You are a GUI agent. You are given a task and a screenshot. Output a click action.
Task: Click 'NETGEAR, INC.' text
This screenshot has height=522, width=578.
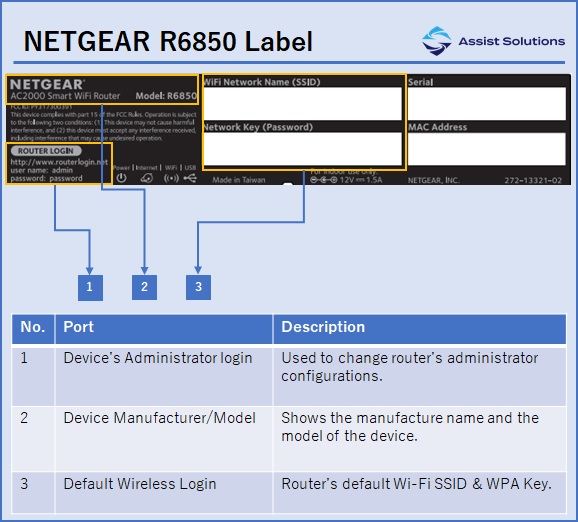[434, 180]
